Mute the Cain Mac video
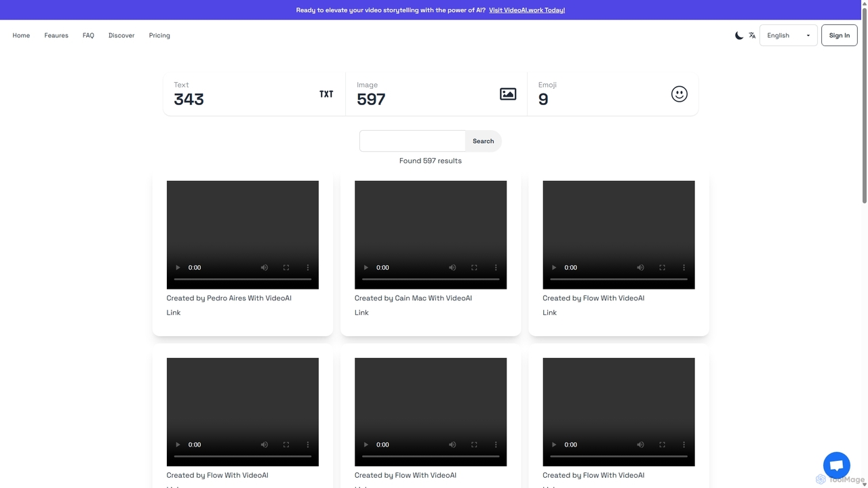Viewport: 868px width, 488px height. [452, 268]
